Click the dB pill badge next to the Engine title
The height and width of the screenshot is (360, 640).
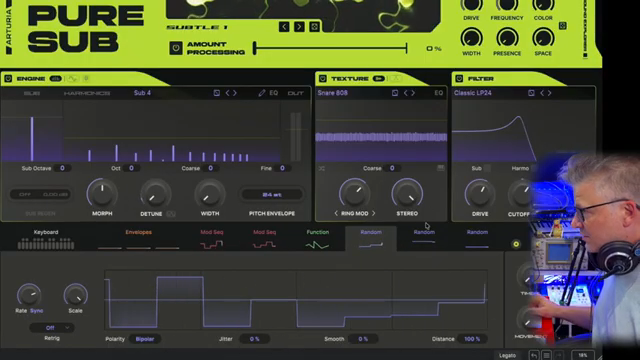coord(56,78)
